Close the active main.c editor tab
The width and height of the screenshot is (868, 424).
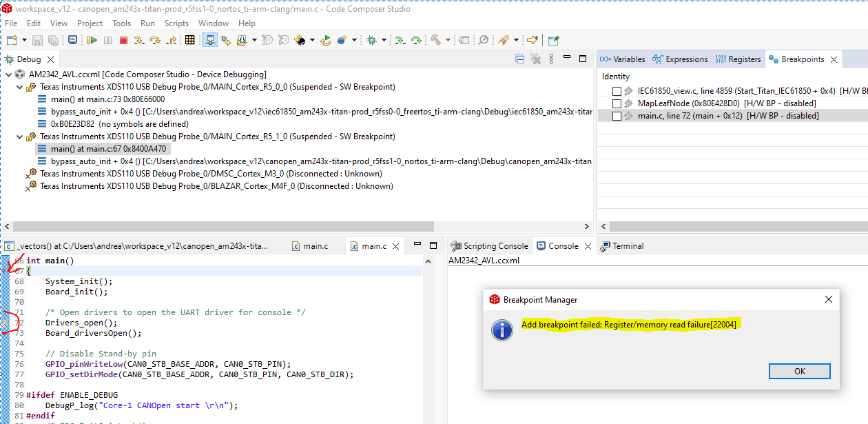coord(397,246)
